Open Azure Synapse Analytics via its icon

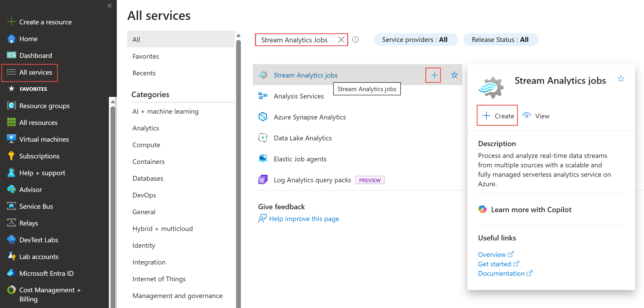(263, 117)
